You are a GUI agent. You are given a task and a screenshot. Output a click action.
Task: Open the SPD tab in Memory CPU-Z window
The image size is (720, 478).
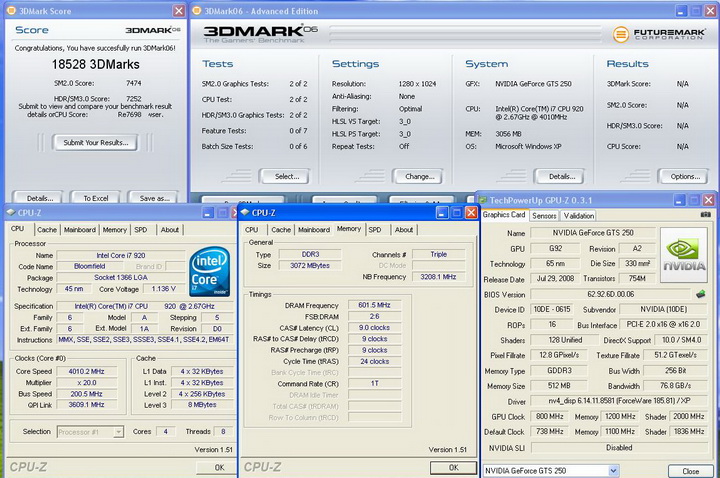[375, 230]
